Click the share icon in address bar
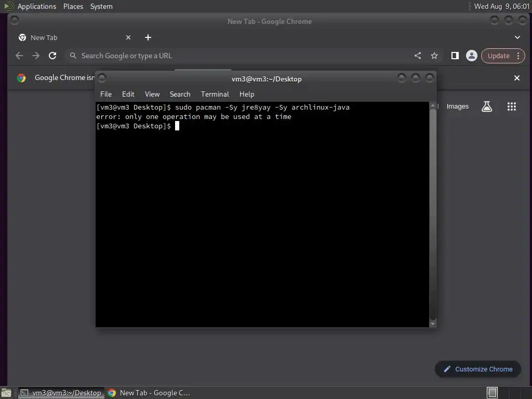 tap(418, 56)
